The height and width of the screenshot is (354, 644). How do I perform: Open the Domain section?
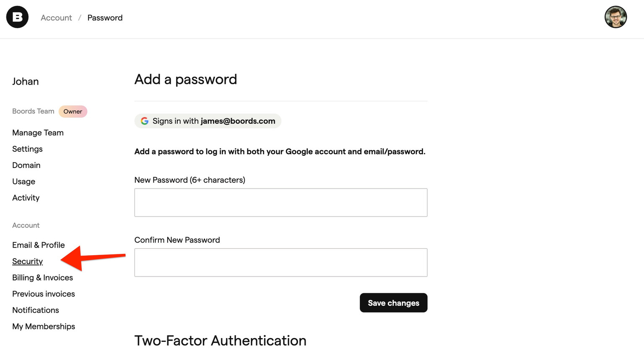point(26,165)
